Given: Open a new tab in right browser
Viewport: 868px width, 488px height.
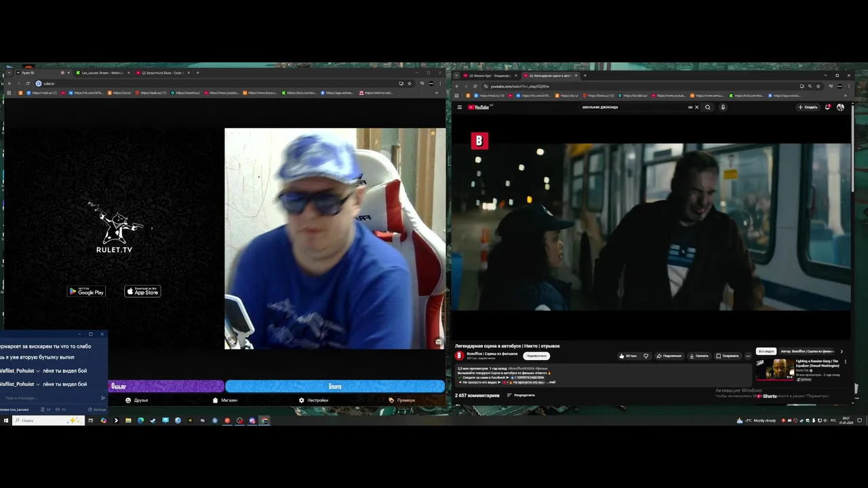Looking at the screenshot, I should [584, 75].
